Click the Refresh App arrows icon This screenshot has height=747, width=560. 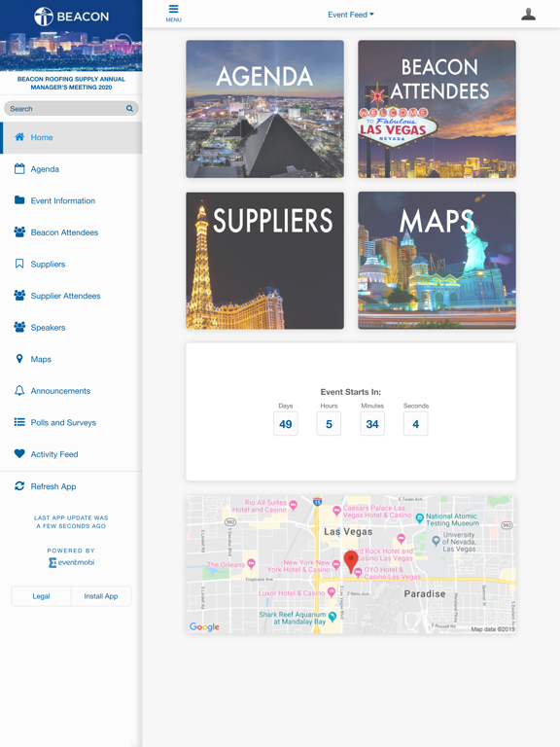[19, 486]
